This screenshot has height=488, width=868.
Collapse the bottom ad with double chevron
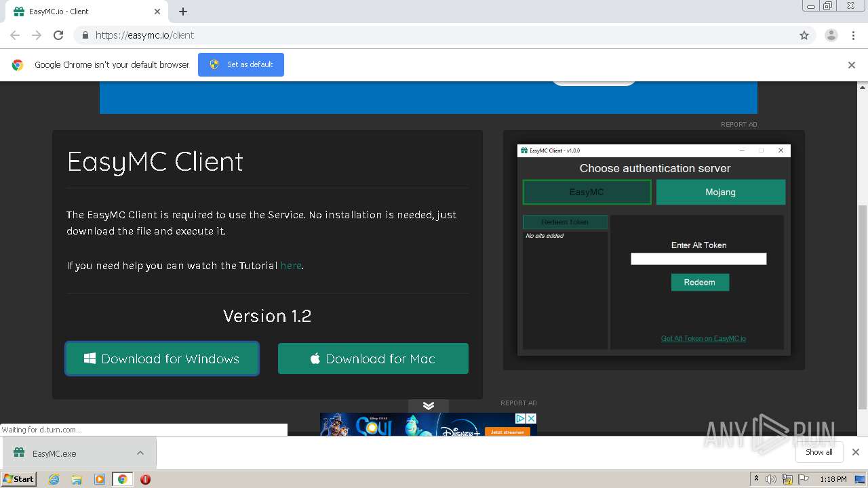click(429, 406)
